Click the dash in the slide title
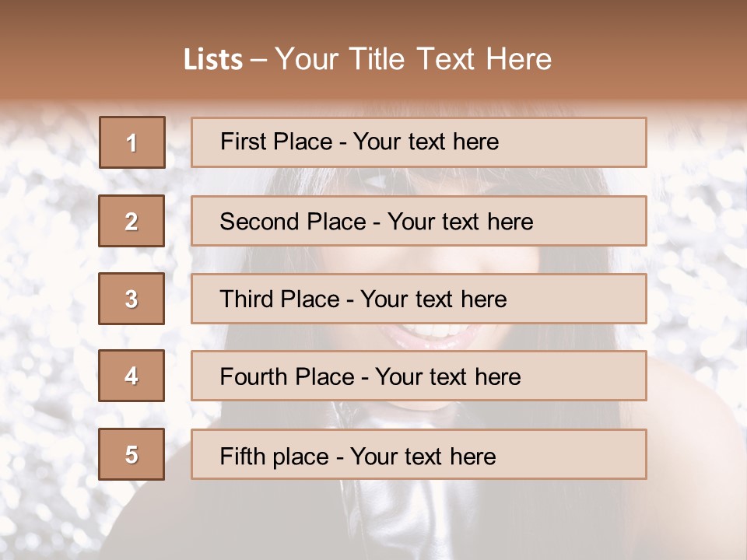This screenshot has width=747, height=560. (258, 61)
